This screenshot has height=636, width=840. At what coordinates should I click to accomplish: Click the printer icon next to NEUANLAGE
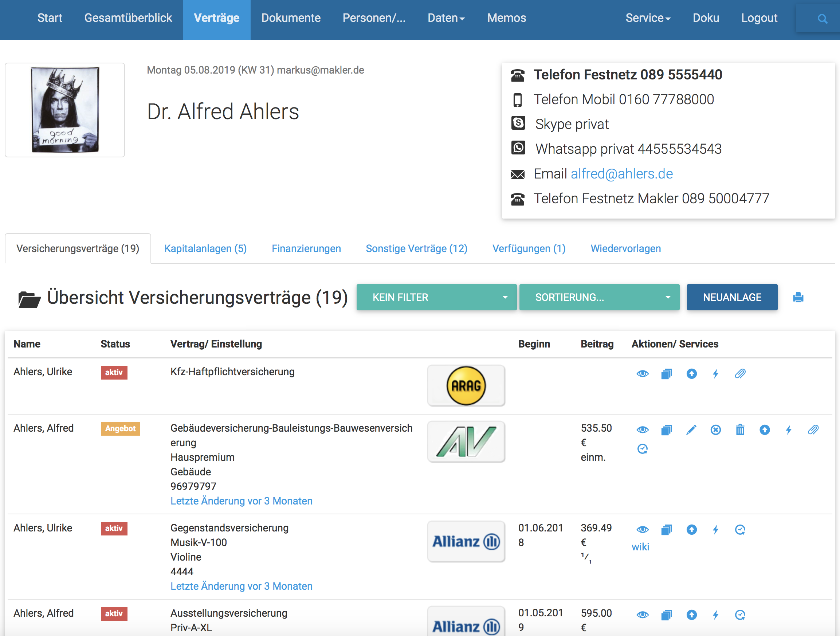click(798, 297)
